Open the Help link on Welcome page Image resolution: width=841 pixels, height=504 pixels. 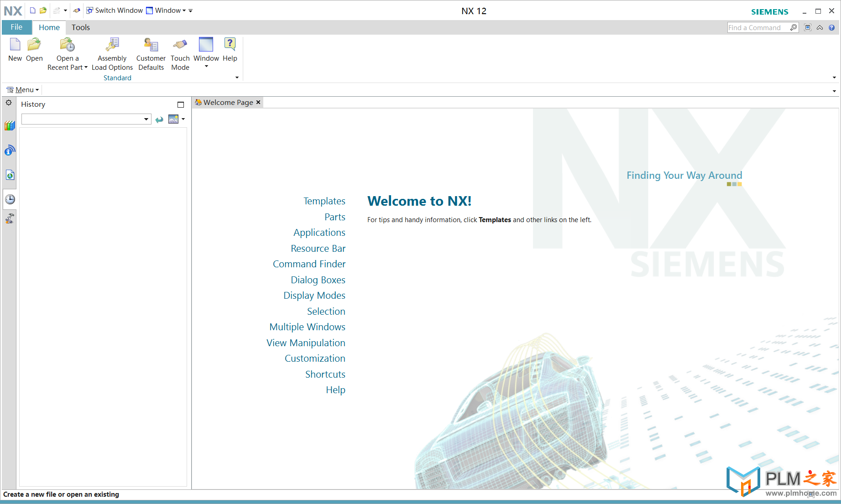[x=335, y=390]
